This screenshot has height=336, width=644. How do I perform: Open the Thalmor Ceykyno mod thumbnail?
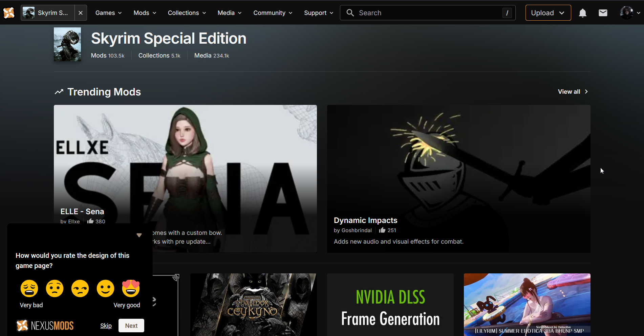[x=253, y=305]
